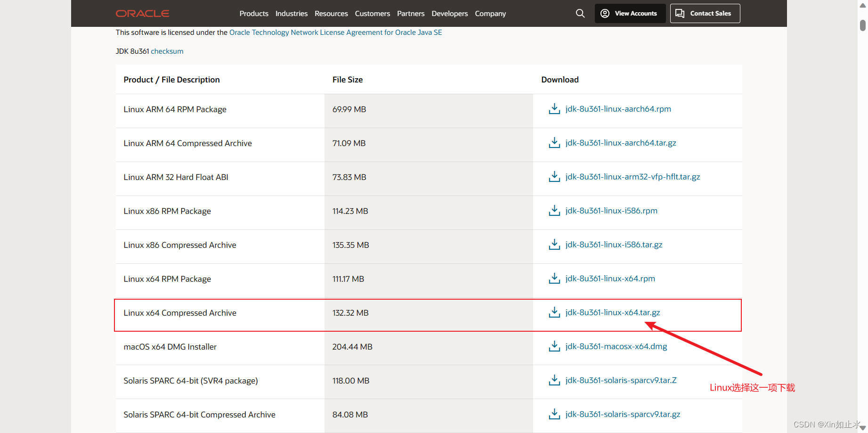This screenshot has width=868, height=433.
Task: Select 'Linux x86 Compressed Archive' text
Action: coord(180,245)
